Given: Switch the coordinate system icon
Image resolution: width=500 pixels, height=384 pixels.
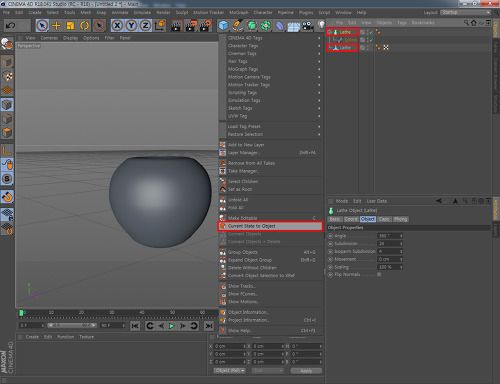Looking at the screenshot, I should (160, 25).
